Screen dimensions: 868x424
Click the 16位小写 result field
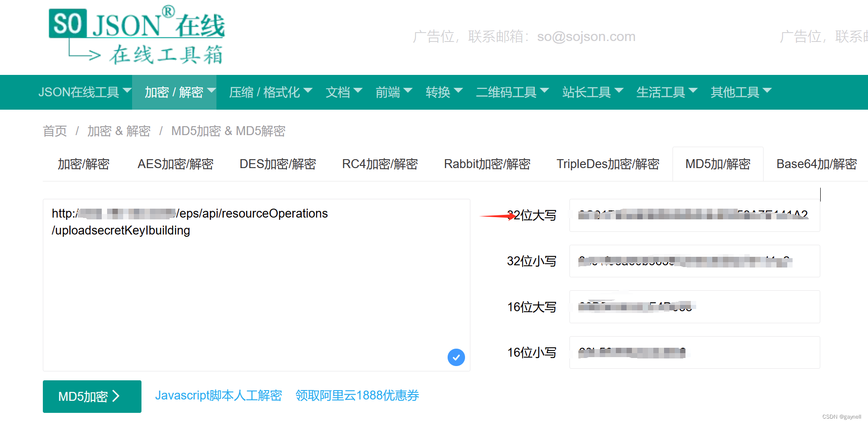[695, 352]
